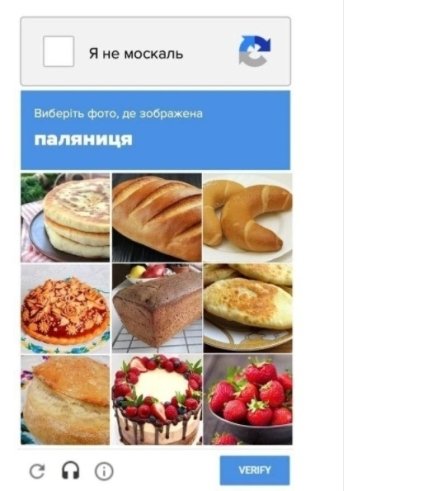Select the sliced white loaf photo

[157, 217]
